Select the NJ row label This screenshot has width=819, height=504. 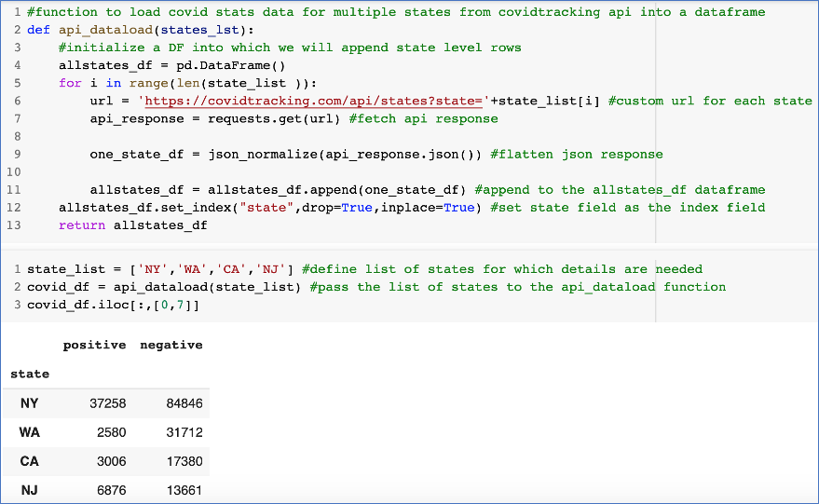click(x=29, y=490)
